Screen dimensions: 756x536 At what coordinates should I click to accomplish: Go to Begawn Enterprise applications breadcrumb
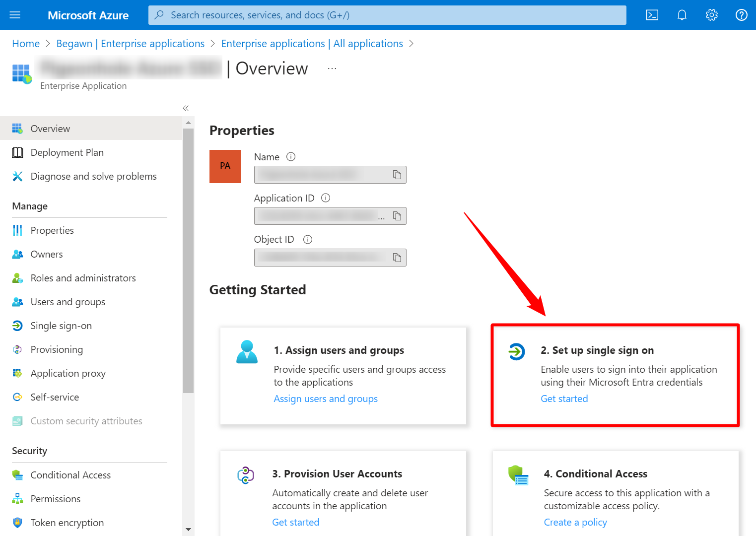131,44
